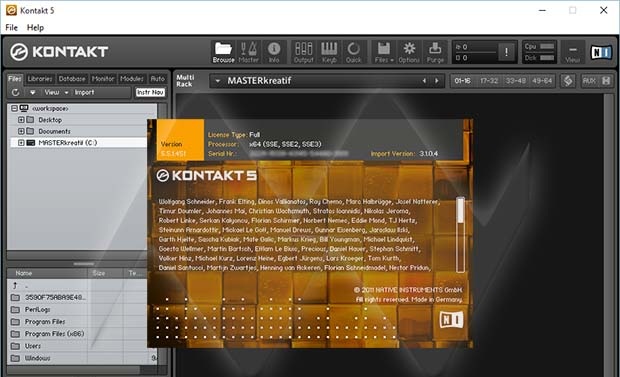
Task: Click the panic exclamation button
Action: coord(506,52)
